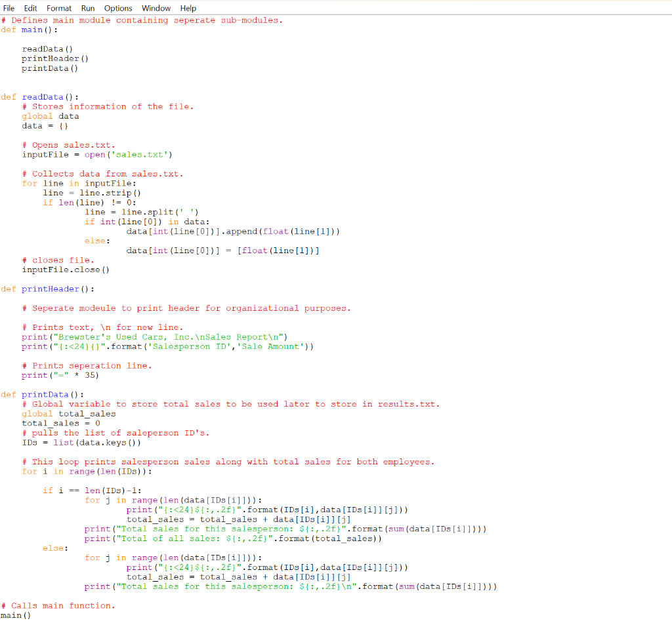Open the Help menu

point(188,8)
